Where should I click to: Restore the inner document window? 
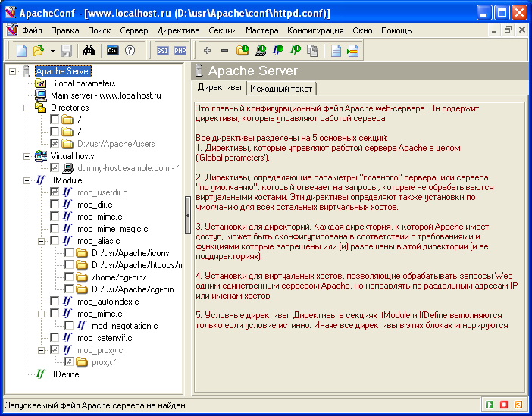coord(508,30)
